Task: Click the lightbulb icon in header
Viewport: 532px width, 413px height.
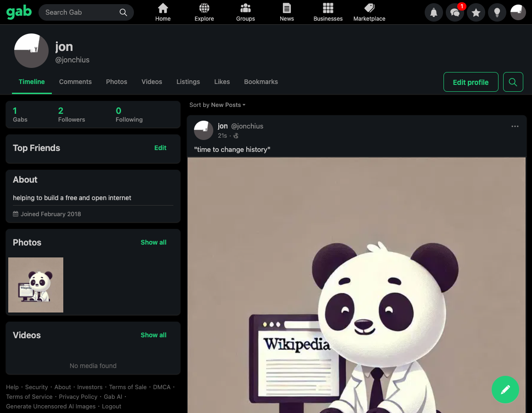Action: [497, 12]
